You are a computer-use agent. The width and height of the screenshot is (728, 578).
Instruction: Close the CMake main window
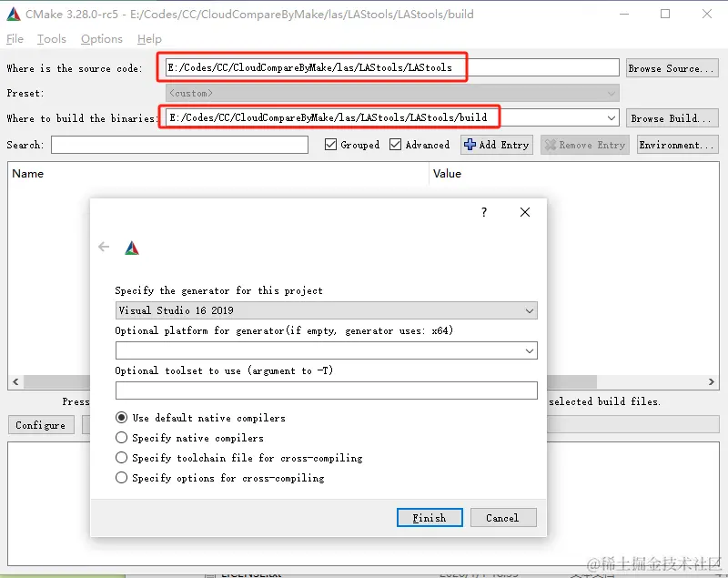(707, 14)
